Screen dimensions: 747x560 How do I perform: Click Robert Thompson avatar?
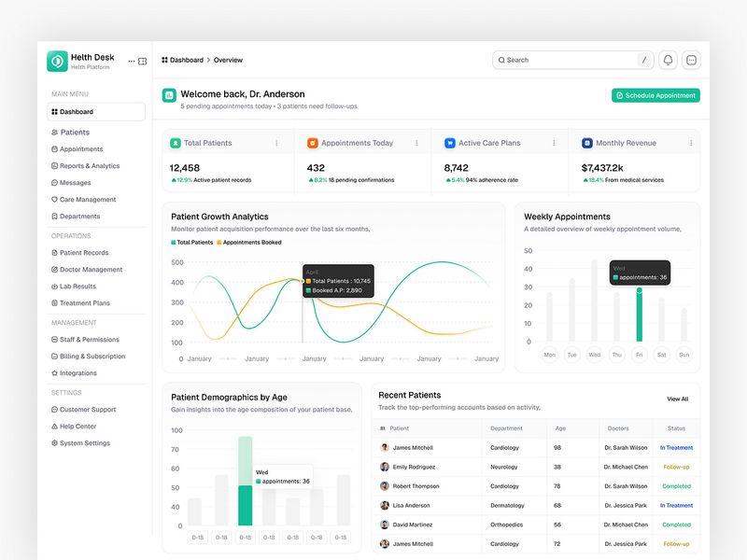(x=385, y=486)
